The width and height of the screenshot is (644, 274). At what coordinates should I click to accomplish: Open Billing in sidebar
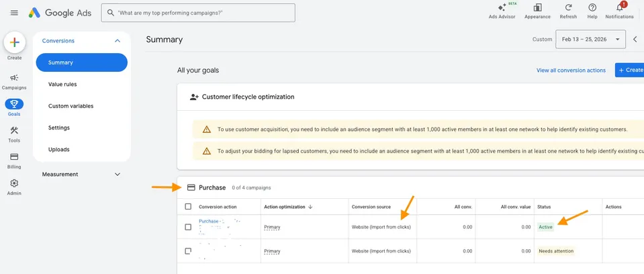coord(14,161)
